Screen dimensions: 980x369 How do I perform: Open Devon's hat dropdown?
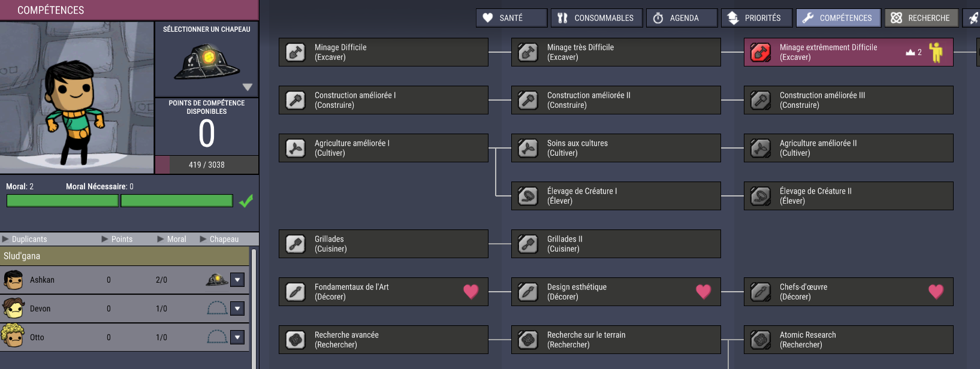click(x=238, y=308)
